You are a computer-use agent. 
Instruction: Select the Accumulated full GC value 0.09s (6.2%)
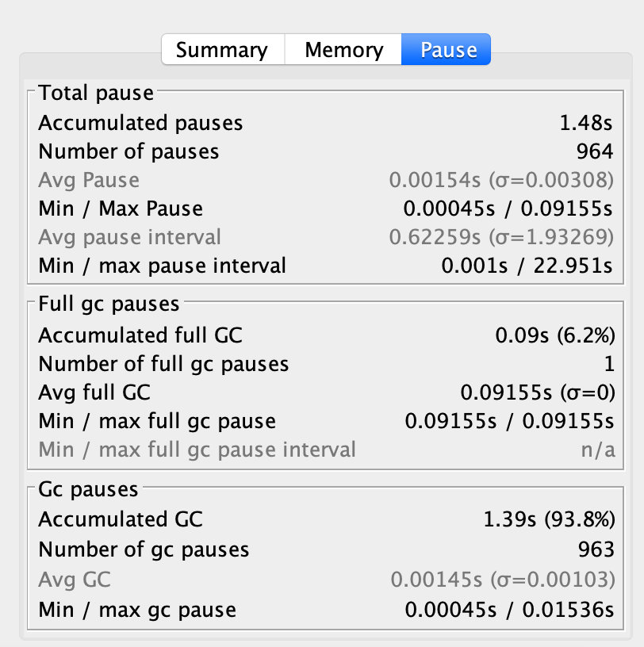click(x=555, y=335)
